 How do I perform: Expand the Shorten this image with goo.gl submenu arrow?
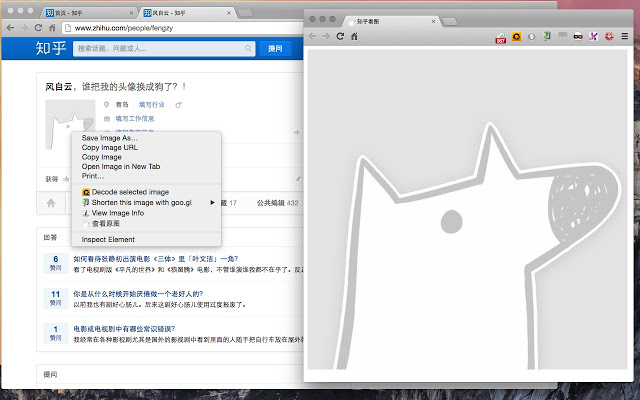[212, 202]
